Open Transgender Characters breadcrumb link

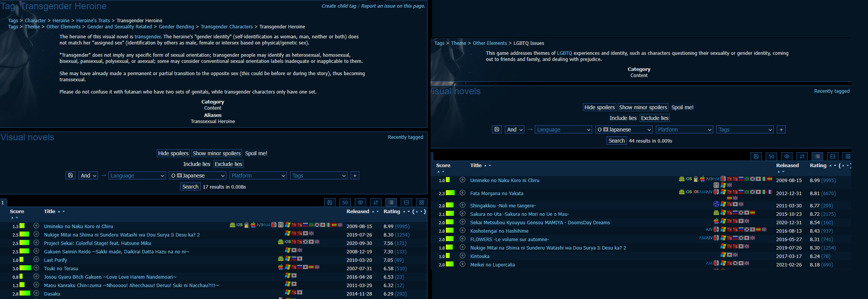(x=227, y=27)
